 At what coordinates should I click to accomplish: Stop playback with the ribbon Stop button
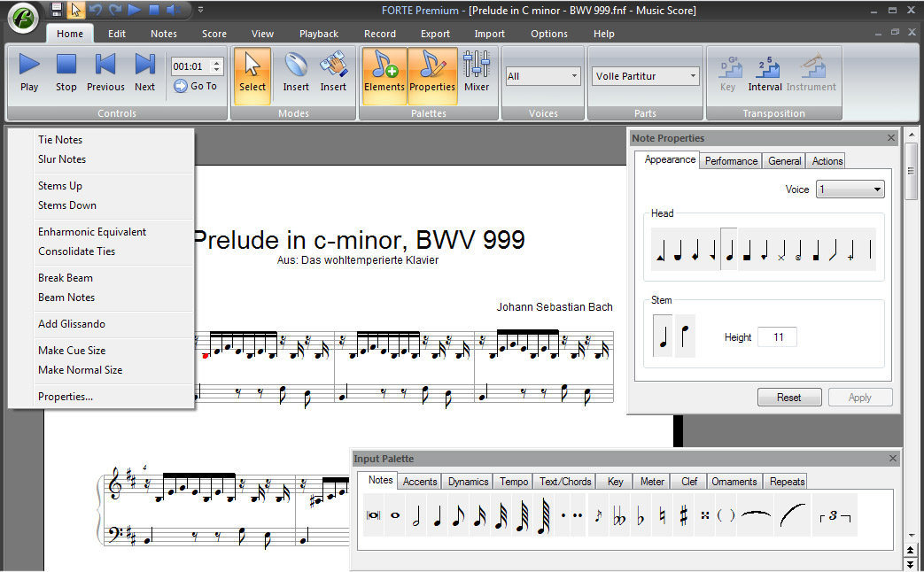point(66,73)
